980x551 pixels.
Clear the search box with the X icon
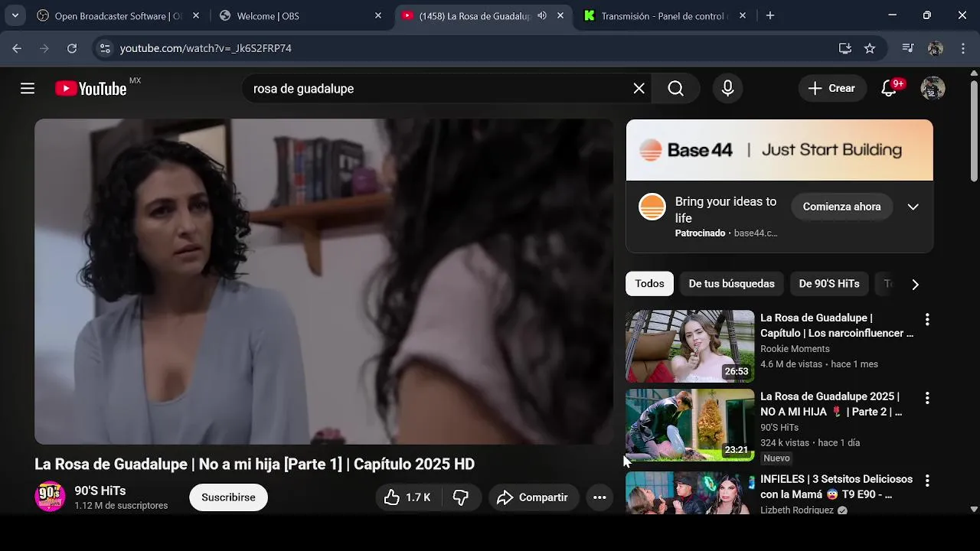click(x=639, y=89)
